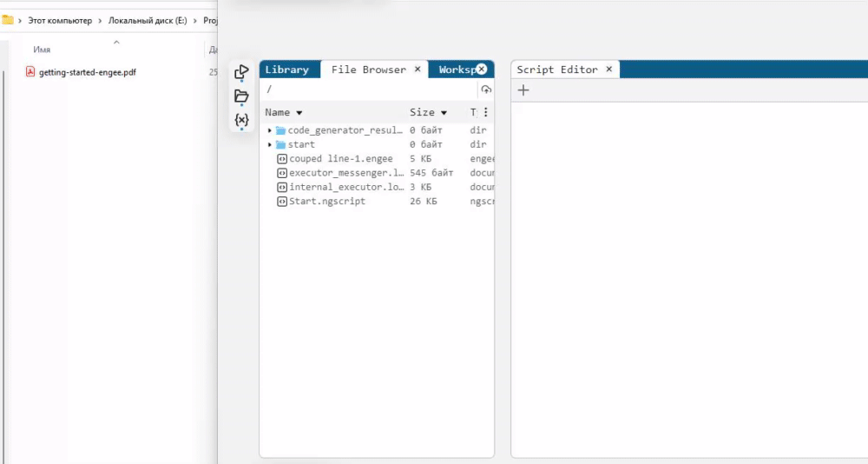Click the executor_messenger file icon

click(282, 173)
